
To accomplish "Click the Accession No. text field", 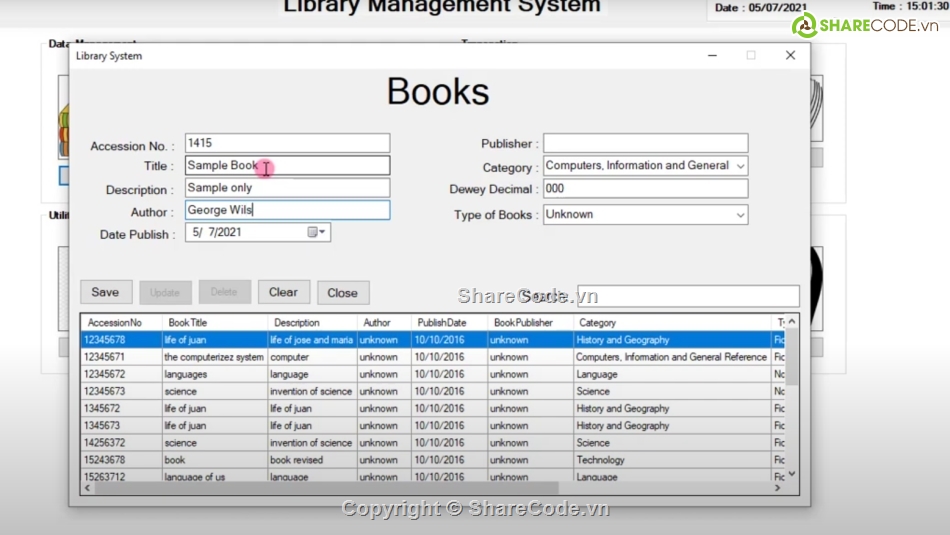I will pyautogui.click(x=287, y=144).
